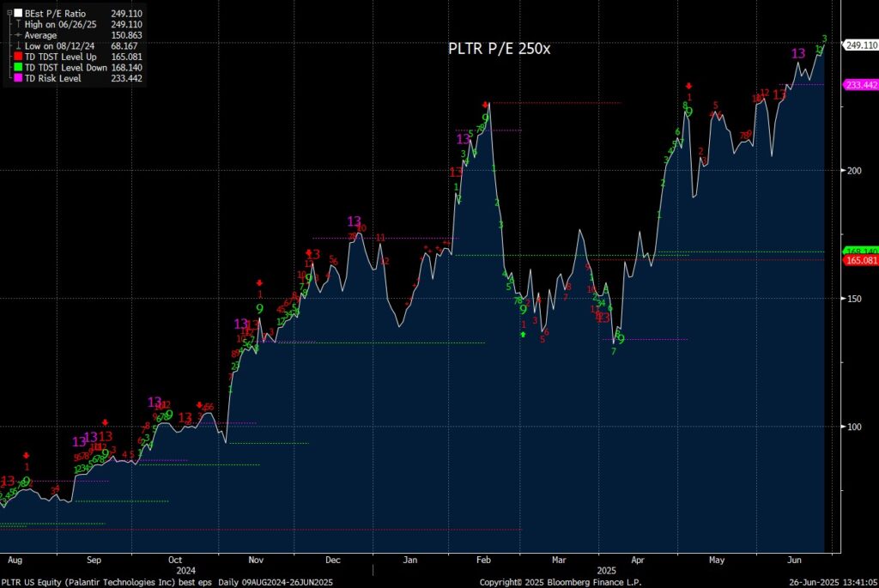Select the TD Risk Level legend label
This screenshot has width=879, height=588.
52,78
